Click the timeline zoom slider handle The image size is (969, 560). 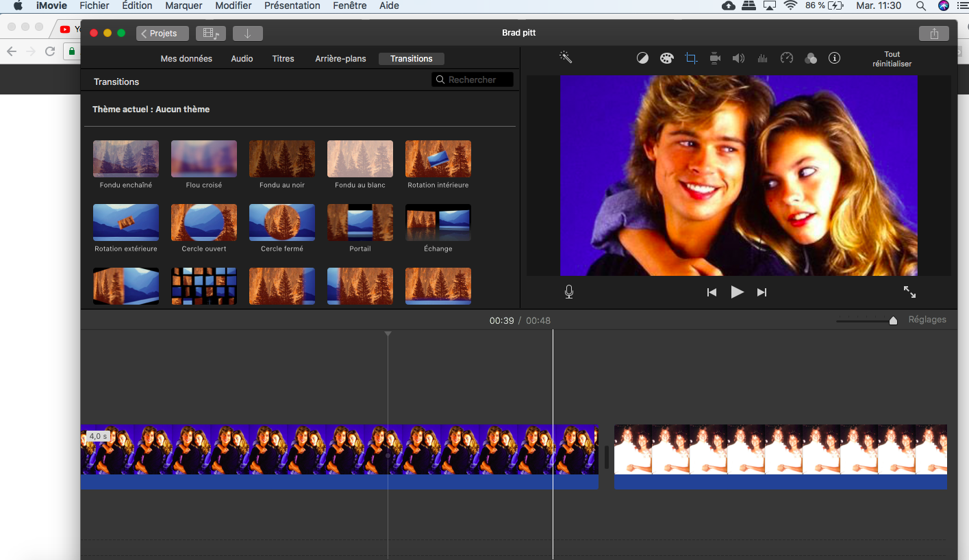pos(893,321)
